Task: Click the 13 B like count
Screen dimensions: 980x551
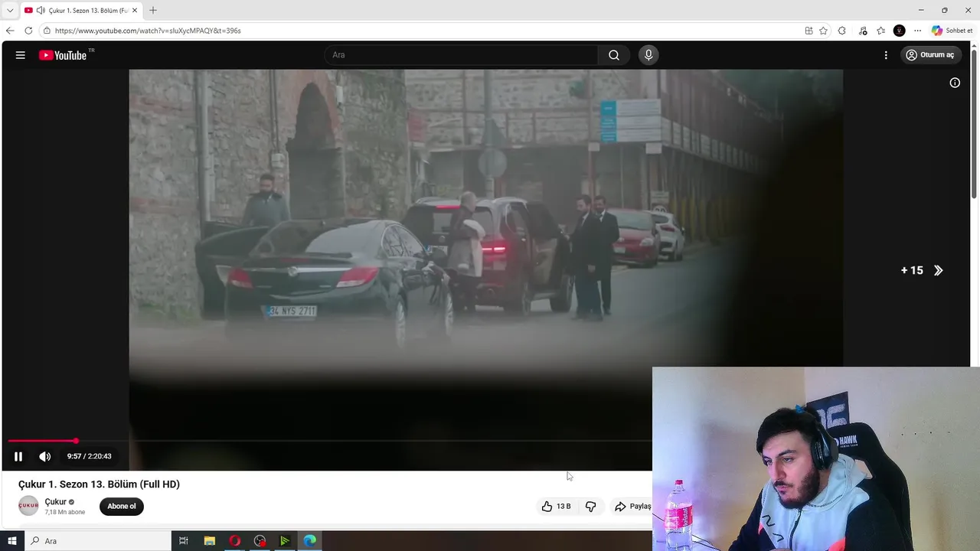Action: (x=563, y=507)
